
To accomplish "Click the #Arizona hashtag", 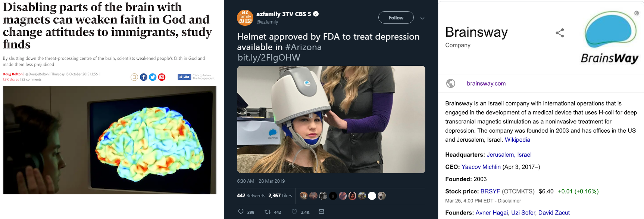I will [x=303, y=47].
